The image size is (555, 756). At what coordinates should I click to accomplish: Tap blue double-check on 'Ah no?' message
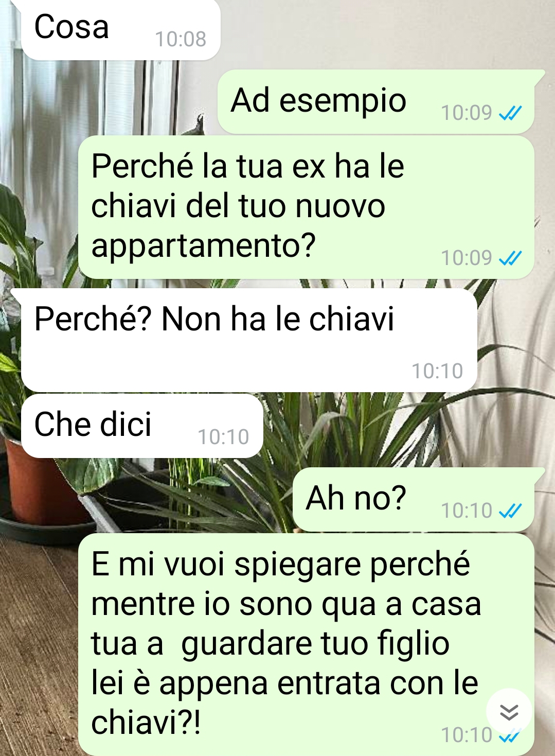click(x=510, y=511)
